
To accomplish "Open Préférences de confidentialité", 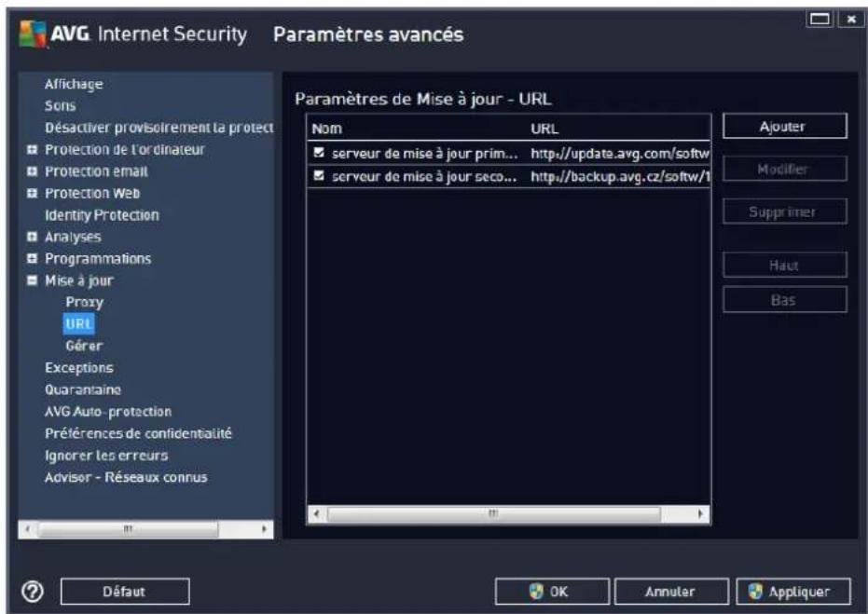I will [x=138, y=433].
